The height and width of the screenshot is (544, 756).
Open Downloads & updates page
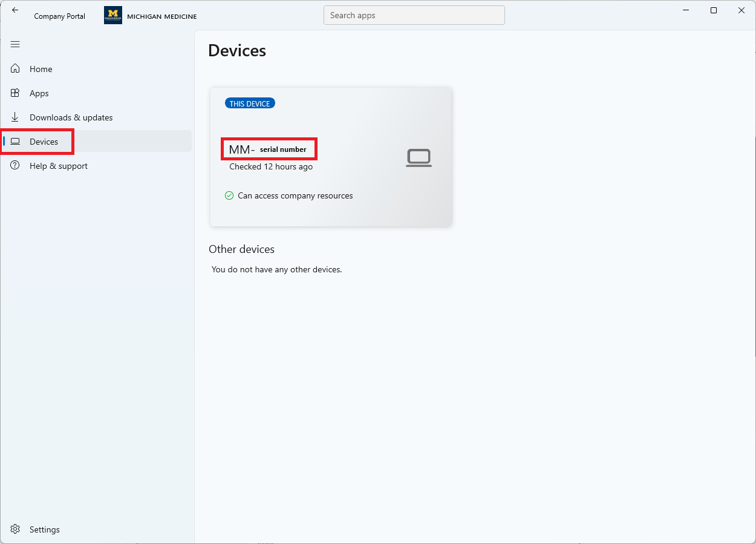pyautogui.click(x=71, y=117)
